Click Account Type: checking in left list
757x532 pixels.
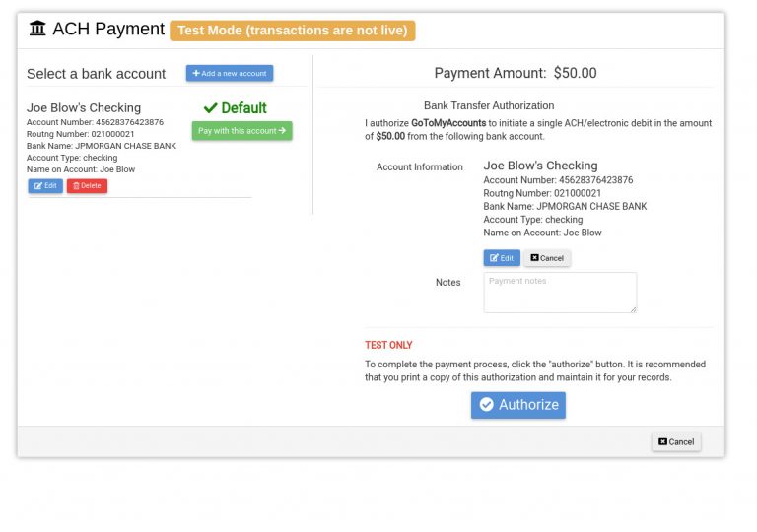pyautogui.click(x=72, y=158)
